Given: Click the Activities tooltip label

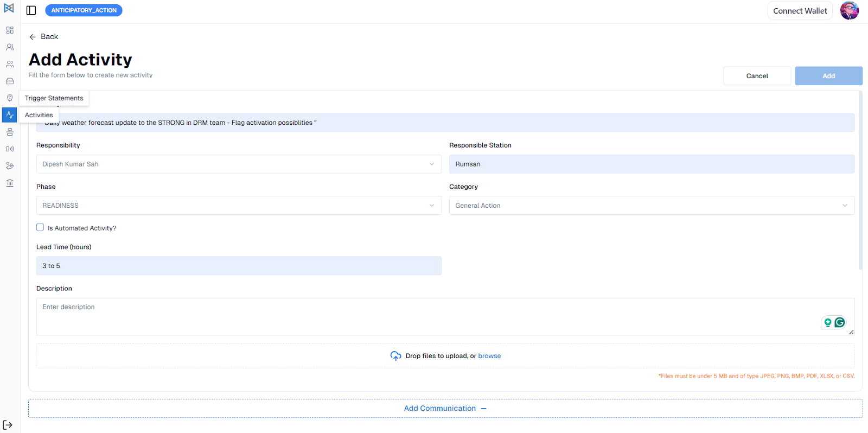Looking at the screenshot, I should 39,115.
